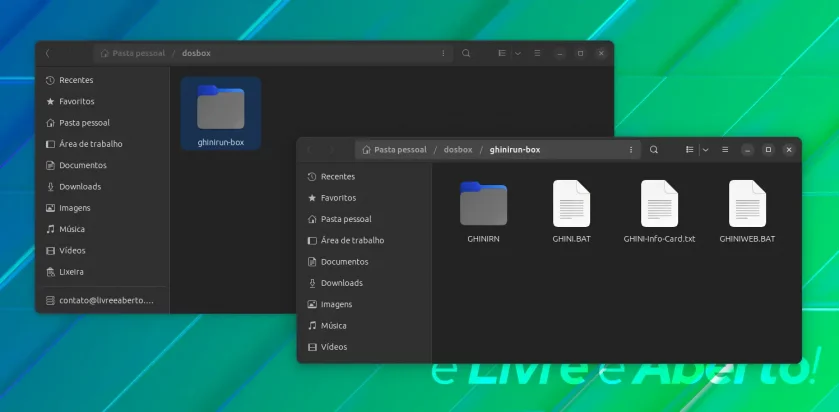
Task: Maximize the dosbox window
Action: (x=580, y=54)
